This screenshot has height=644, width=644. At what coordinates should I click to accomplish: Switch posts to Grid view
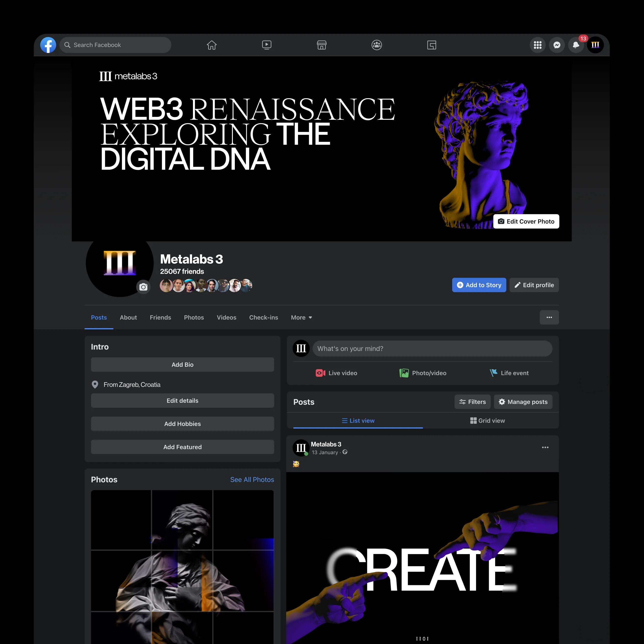tap(488, 421)
